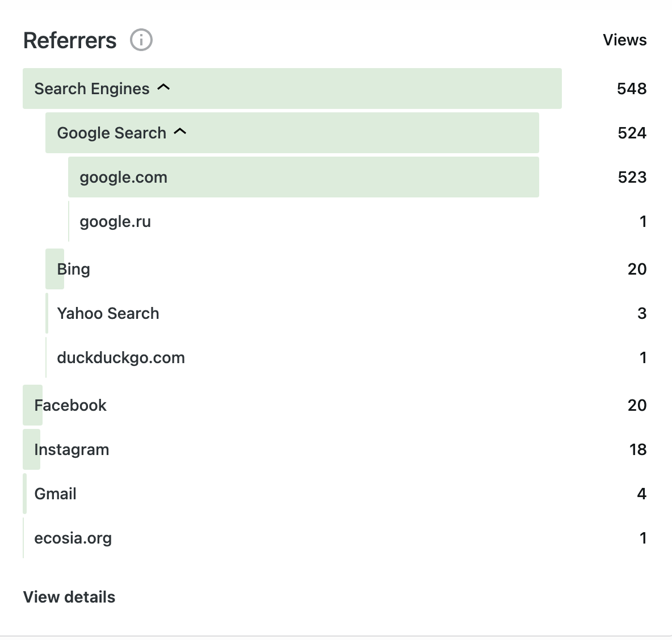Click the Bing referrer row
Image resolution: width=672 pixels, height=640 pixels.
(74, 269)
